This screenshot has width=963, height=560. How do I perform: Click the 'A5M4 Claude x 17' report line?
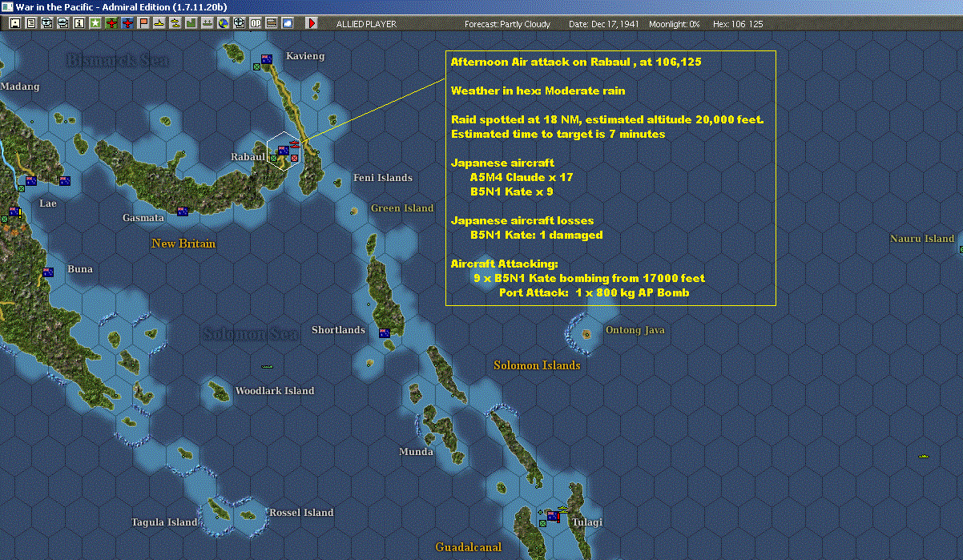pyautogui.click(x=522, y=177)
